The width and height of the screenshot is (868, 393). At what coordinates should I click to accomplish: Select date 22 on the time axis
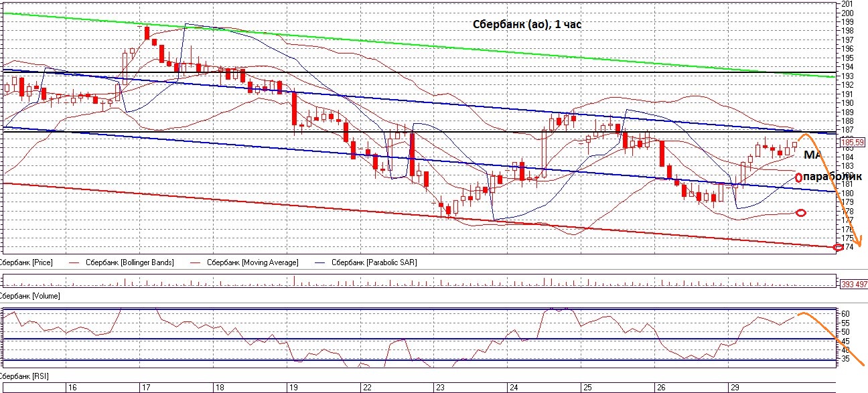(x=366, y=388)
